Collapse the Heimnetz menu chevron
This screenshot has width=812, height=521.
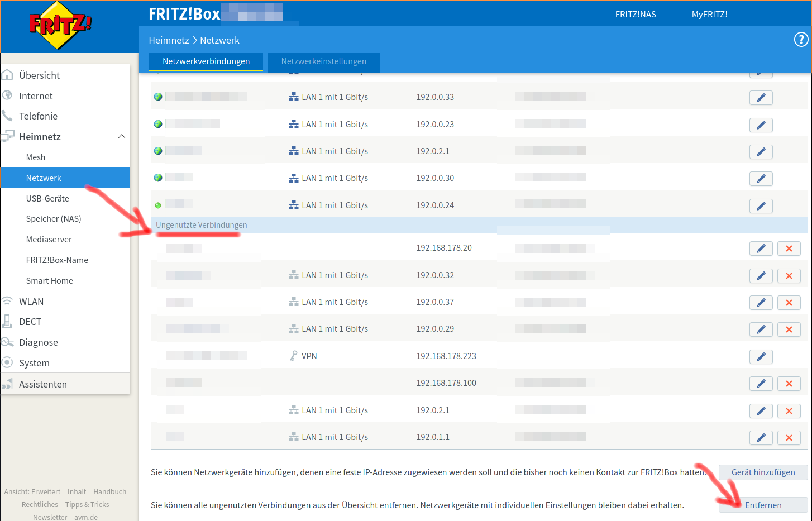(122, 136)
